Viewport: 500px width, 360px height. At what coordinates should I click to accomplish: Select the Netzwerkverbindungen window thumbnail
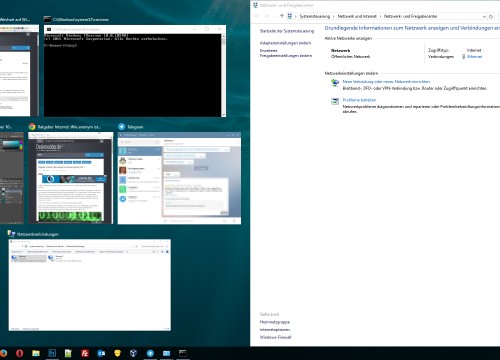(x=90, y=285)
